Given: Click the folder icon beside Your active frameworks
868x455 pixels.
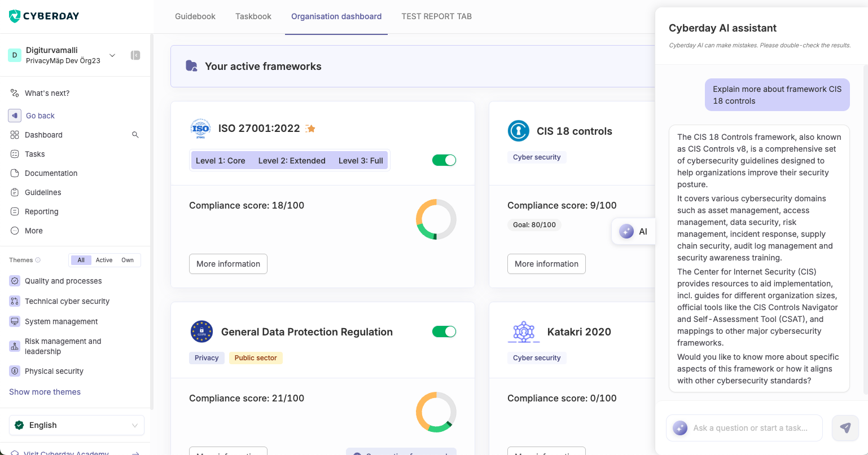Looking at the screenshot, I should pyautogui.click(x=192, y=66).
